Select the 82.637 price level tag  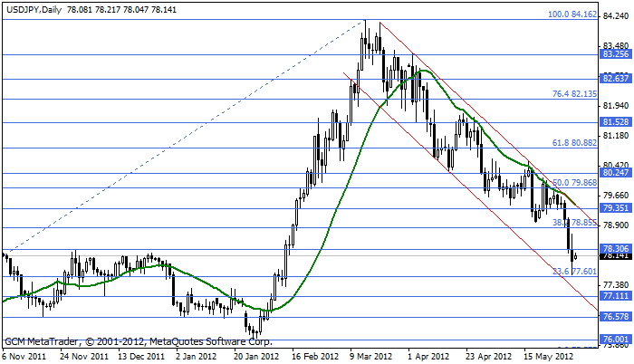(615, 79)
